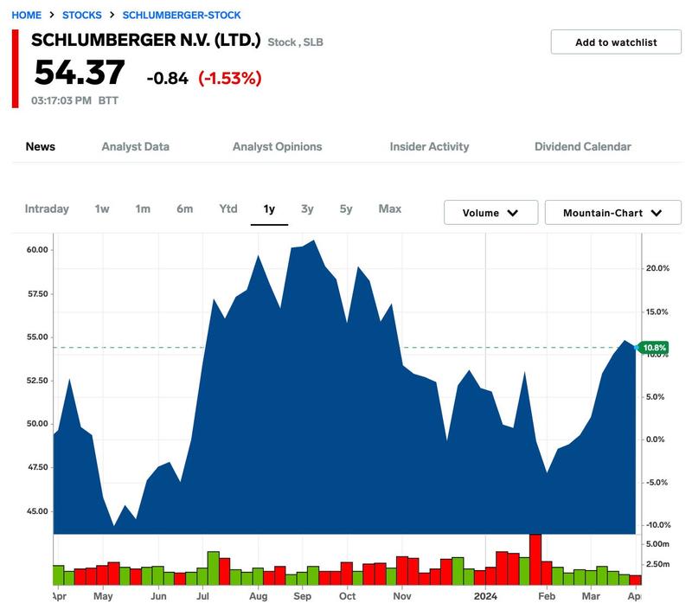Open the HOME breadcrumb link
Viewport: 692px width, 616px height.
click(27, 15)
